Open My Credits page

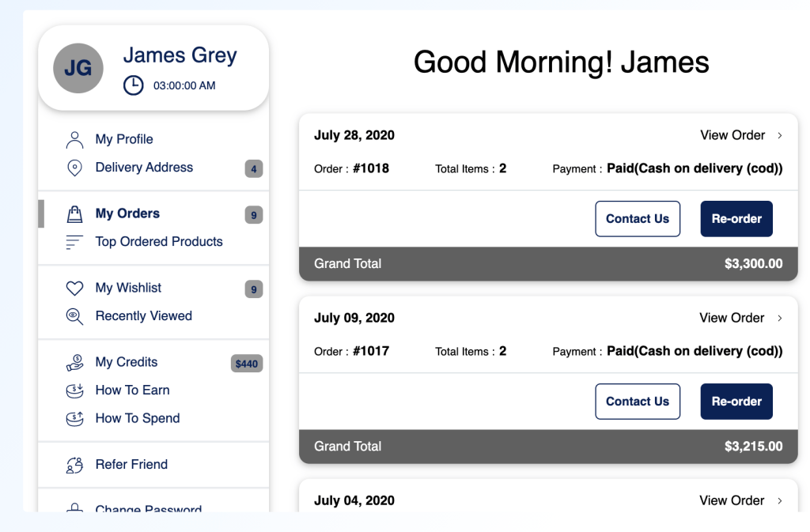tap(127, 362)
